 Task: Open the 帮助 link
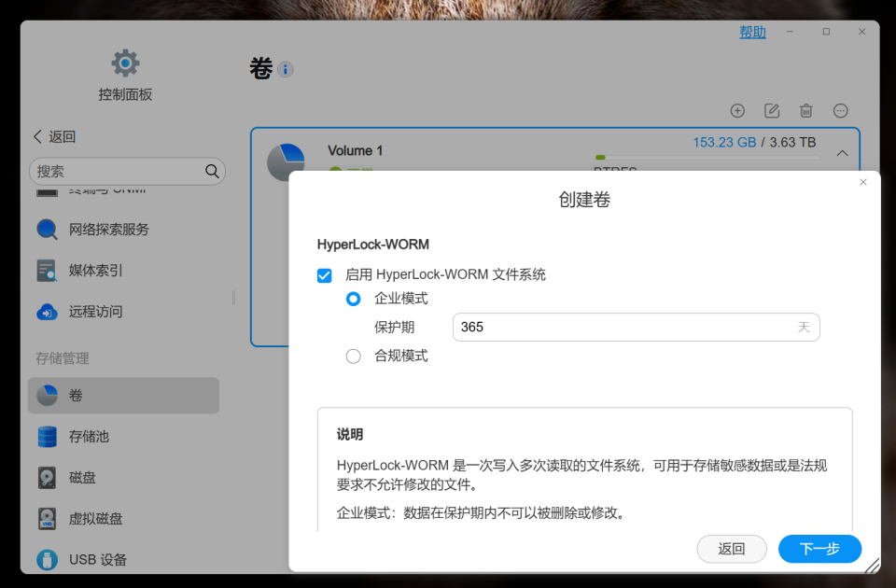tap(752, 32)
